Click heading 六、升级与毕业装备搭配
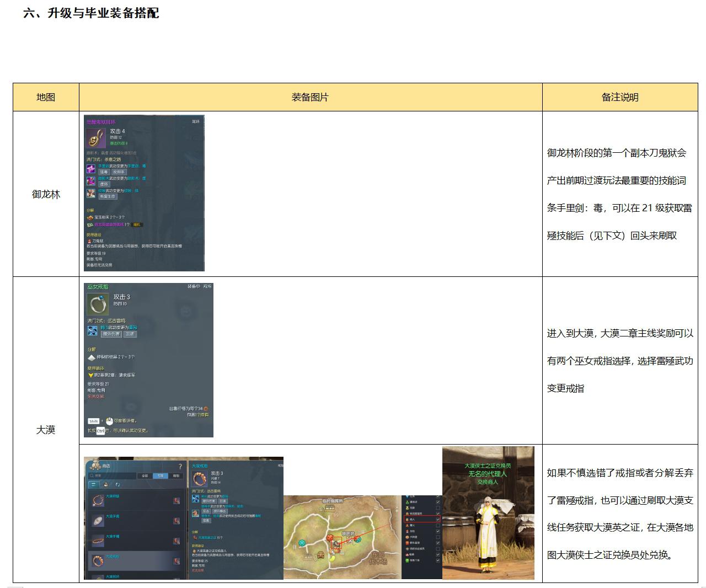The width and height of the screenshot is (706, 588). point(91,13)
